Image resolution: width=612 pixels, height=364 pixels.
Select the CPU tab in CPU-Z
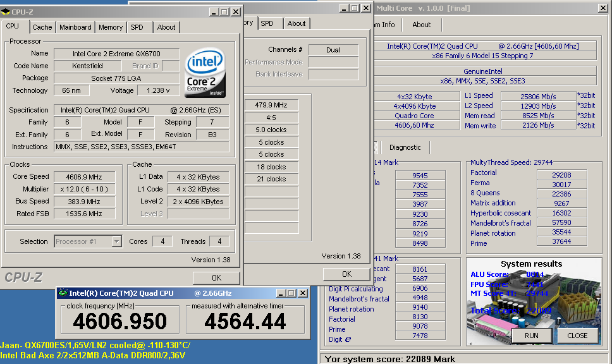[13, 26]
